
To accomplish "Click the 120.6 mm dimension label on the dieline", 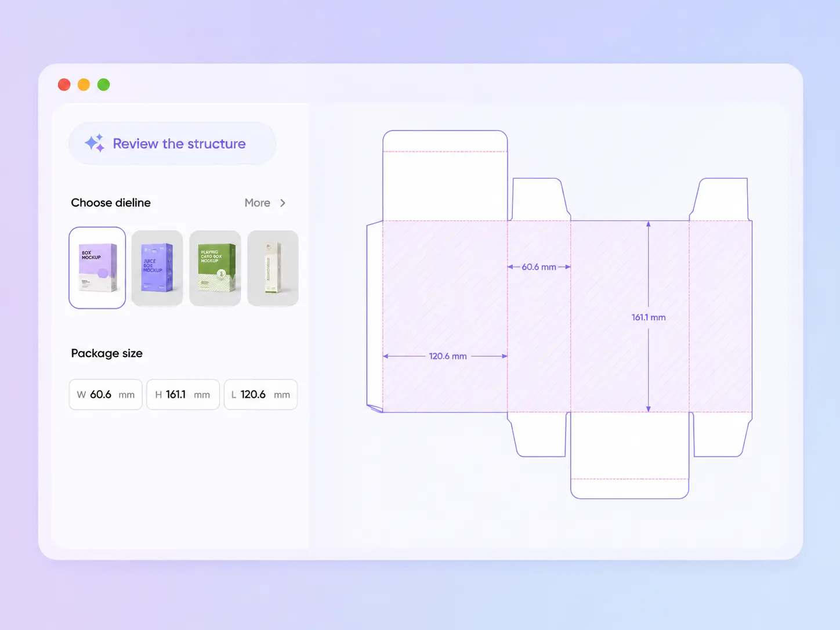I will [448, 356].
